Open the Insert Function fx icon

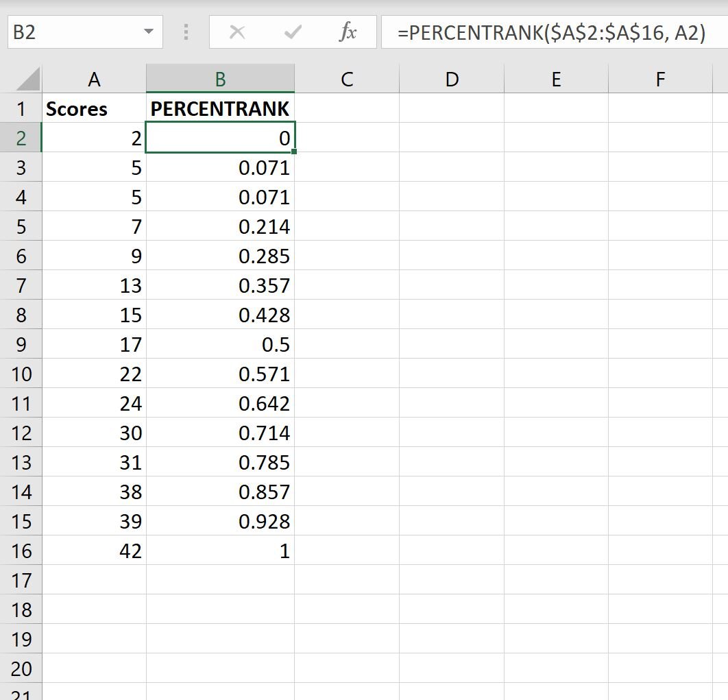[x=348, y=32]
